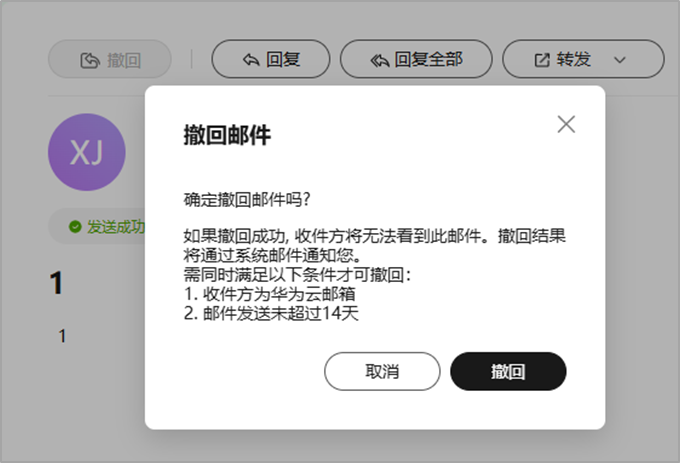680x463 pixels.
Task: Click the double-arrow icon in 回复全部
Action: (380, 60)
